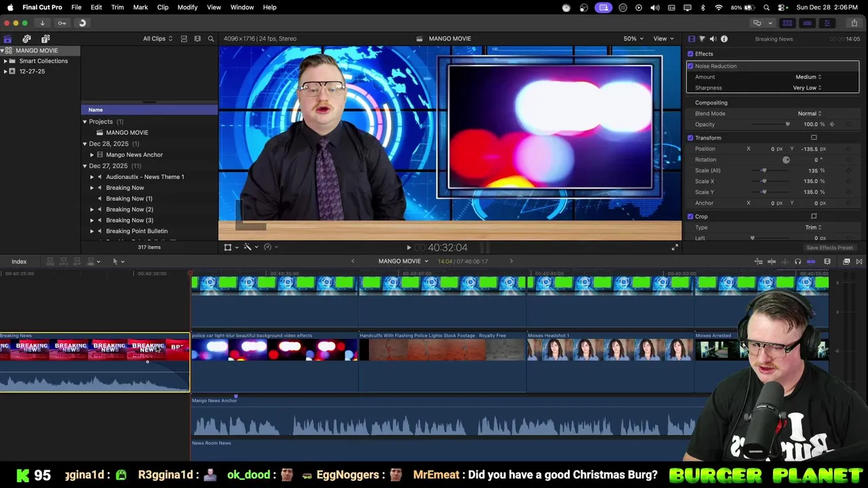Open the timeline Index button
Viewport: 868px width, 488px height.
pos(19,262)
